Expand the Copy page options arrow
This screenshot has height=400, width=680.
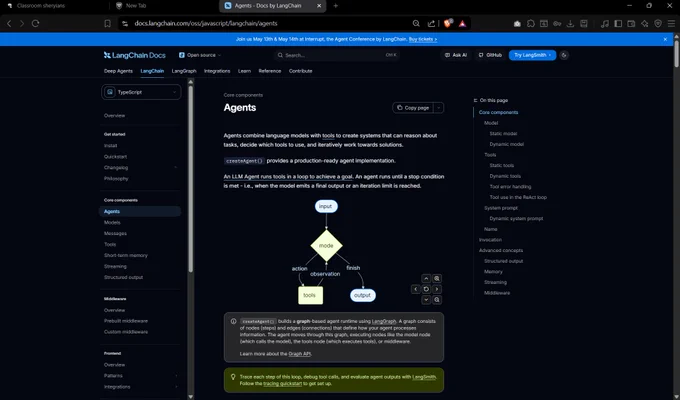point(438,108)
